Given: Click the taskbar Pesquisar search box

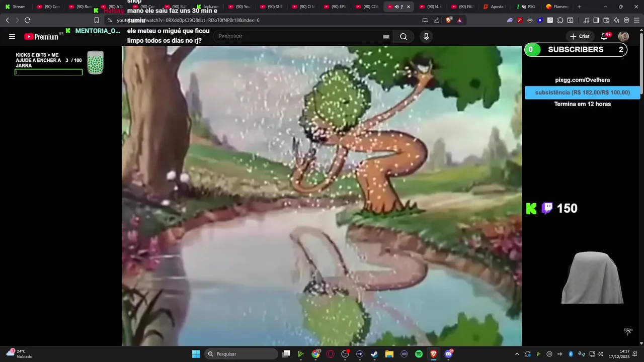Looking at the screenshot, I should 241,354.
